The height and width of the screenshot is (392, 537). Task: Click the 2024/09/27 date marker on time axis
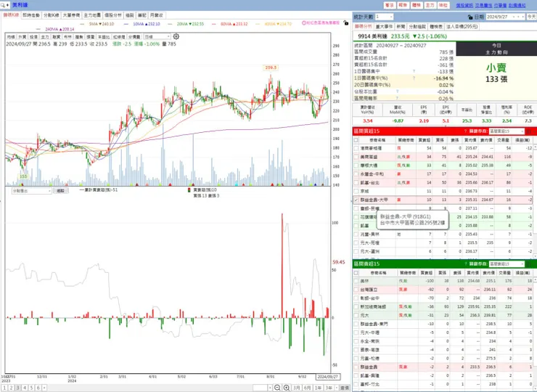(x=328, y=377)
